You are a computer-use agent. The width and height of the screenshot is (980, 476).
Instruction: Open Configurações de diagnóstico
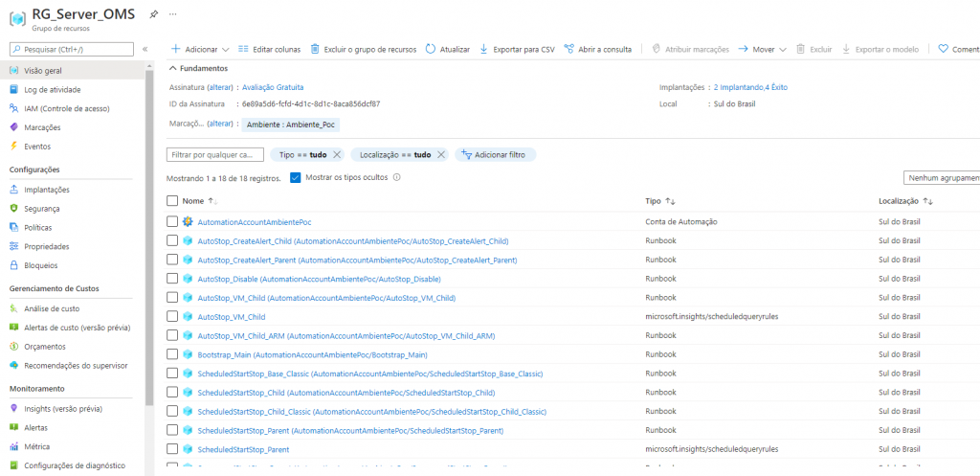pyautogui.click(x=75, y=465)
